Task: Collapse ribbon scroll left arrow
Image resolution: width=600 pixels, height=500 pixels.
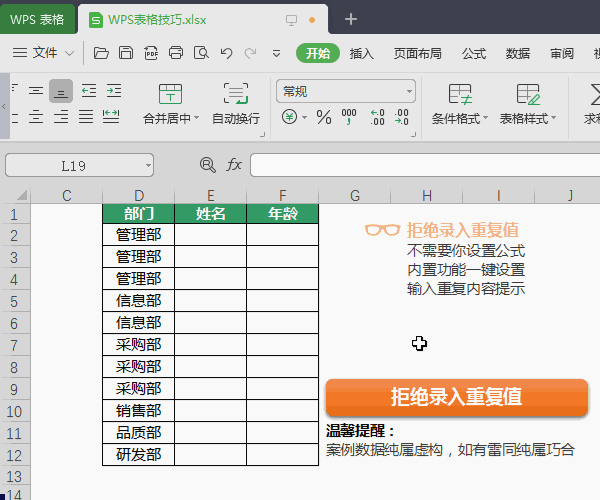Action: 4,106
